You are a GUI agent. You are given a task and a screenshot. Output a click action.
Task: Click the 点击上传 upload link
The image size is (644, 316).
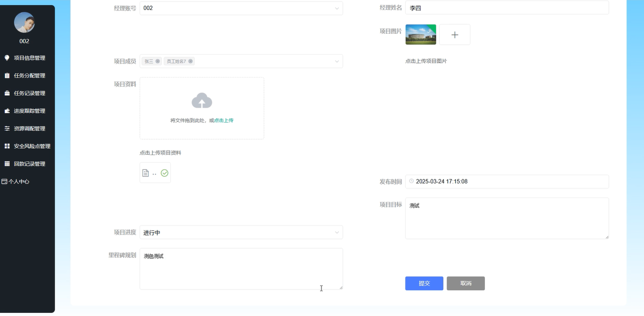coord(223,120)
